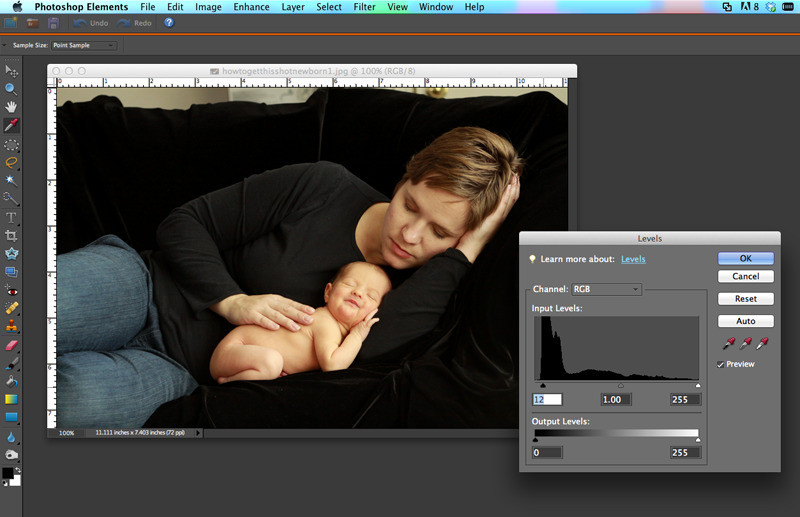Select the Cookie Cutter star tool
This screenshot has height=517, width=800.
[x=11, y=254]
